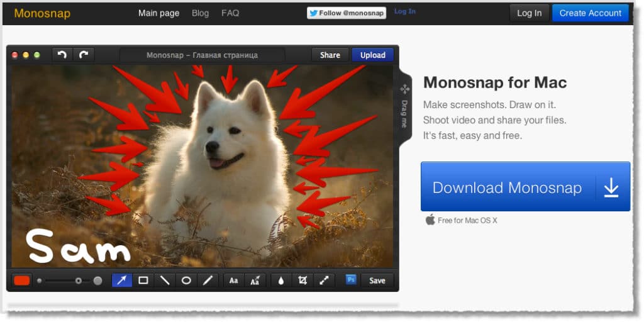644x322 pixels.
Task: Click the blue Upload button
Action: click(373, 55)
